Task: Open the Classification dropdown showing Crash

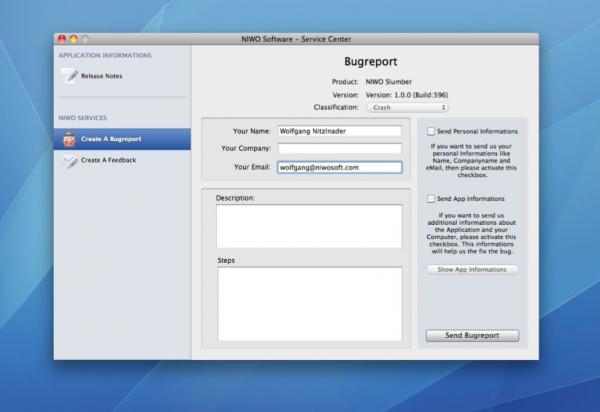Action: pos(407,107)
